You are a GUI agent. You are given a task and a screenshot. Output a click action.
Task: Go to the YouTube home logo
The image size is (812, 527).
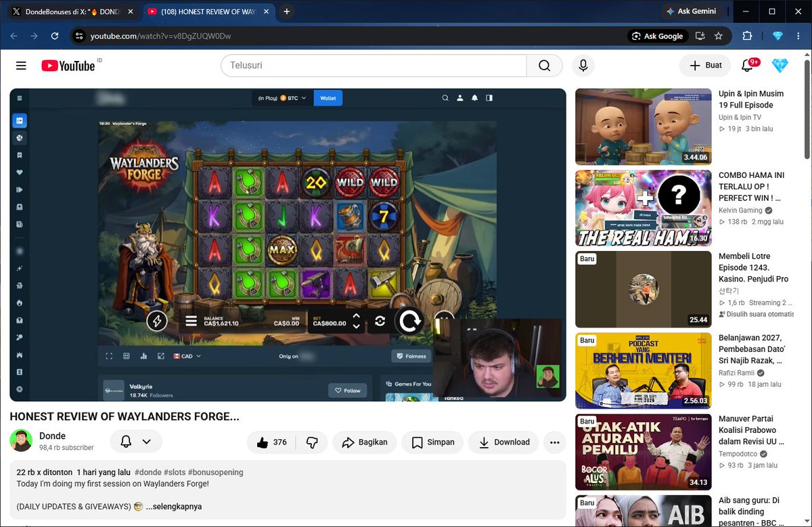coord(68,66)
